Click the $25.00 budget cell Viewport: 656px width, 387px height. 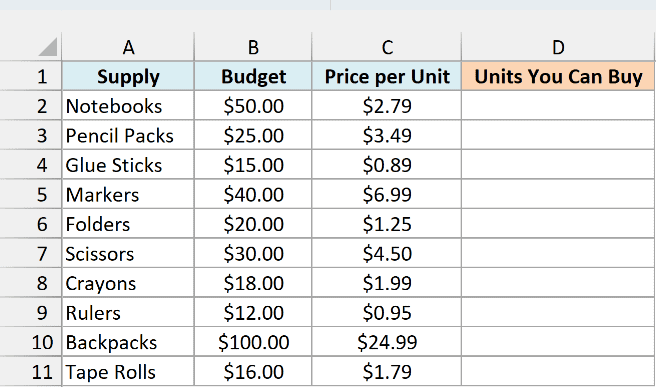coord(253,135)
